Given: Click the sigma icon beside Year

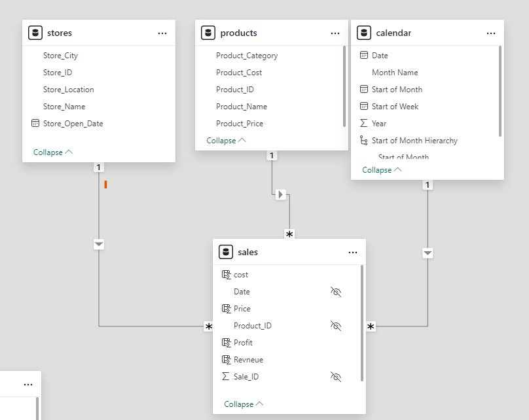Looking at the screenshot, I should [x=364, y=123].
